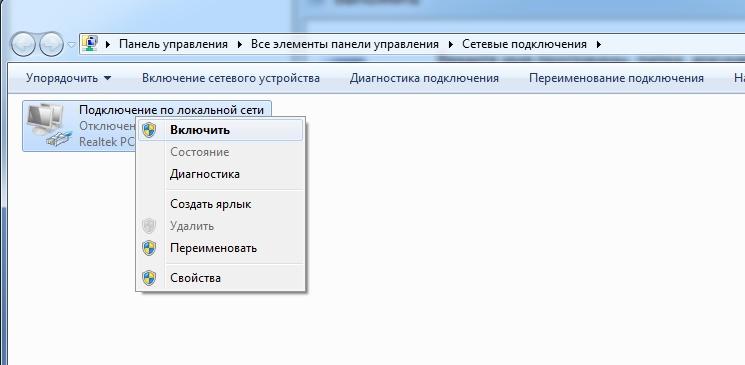Viewport: 745px width, 365px height.
Task: Click Сетевые подключения breadcrumb
Action: [525, 45]
